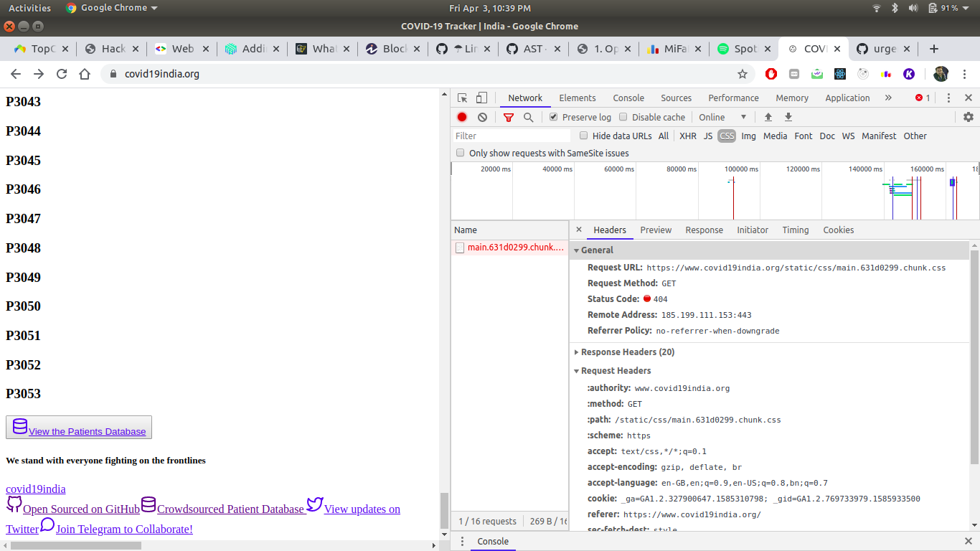
Task: Click the address bar URL
Action: pyautogui.click(x=162, y=74)
